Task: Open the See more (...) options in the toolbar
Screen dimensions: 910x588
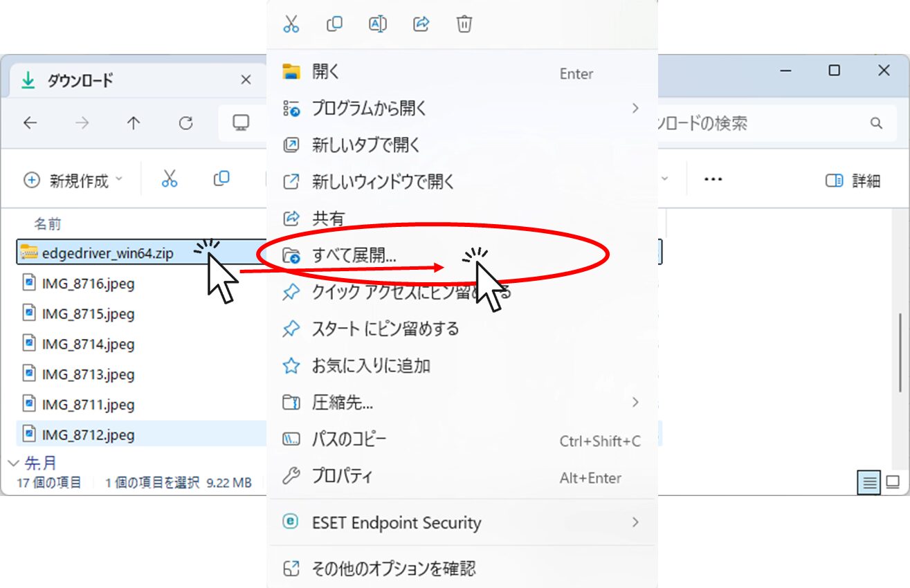Action: 712,179
